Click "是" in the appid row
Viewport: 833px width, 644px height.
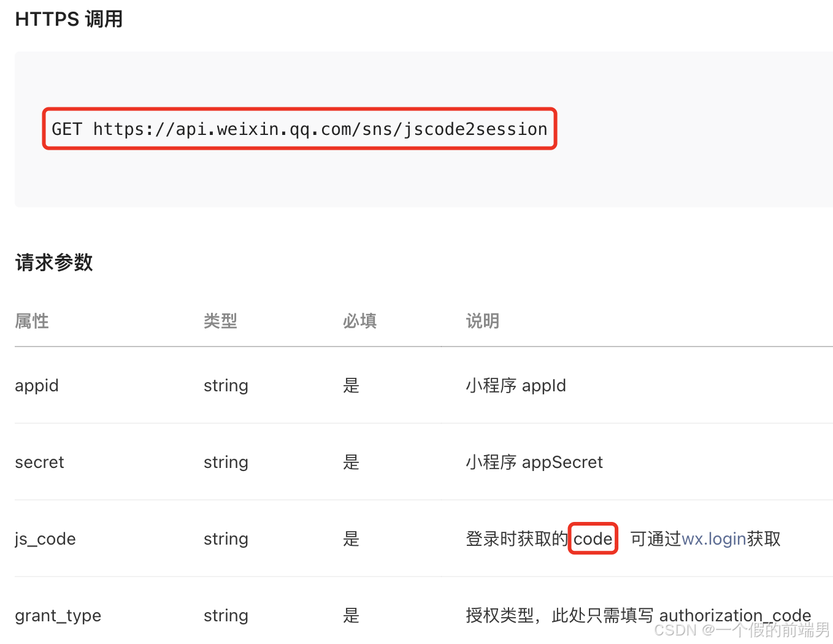[x=351, y=386]
